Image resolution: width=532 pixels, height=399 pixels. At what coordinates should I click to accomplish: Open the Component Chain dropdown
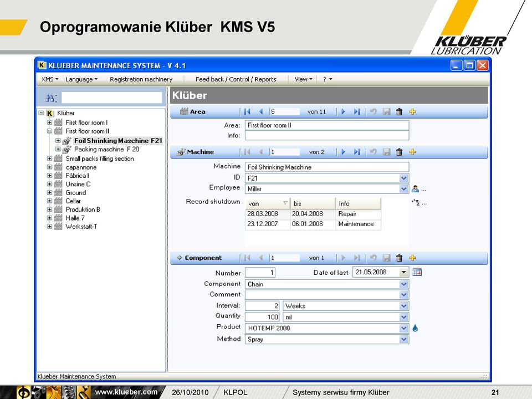click(x=403, y=284)
